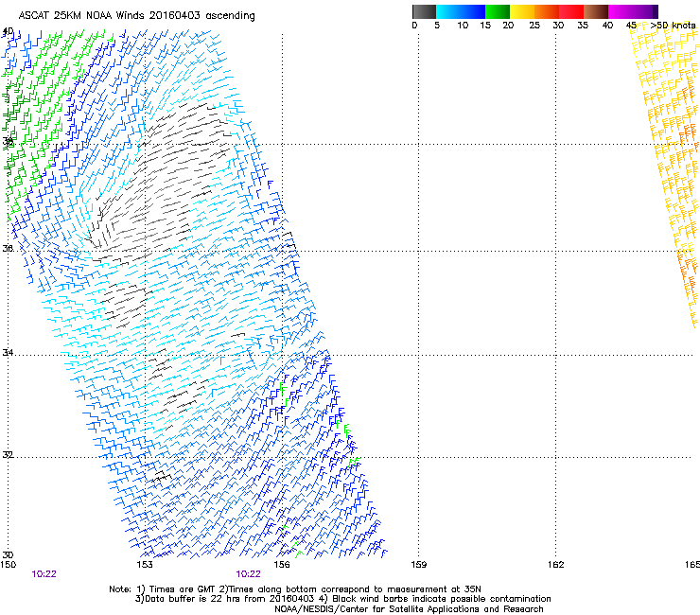Click the longitude label 162

coord(556,565)
